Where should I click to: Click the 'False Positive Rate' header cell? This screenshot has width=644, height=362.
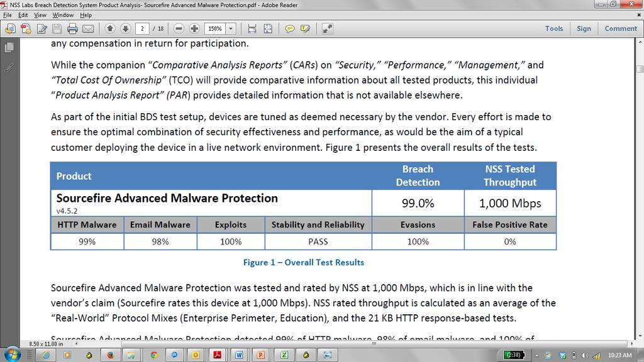(x=509, y=225)
